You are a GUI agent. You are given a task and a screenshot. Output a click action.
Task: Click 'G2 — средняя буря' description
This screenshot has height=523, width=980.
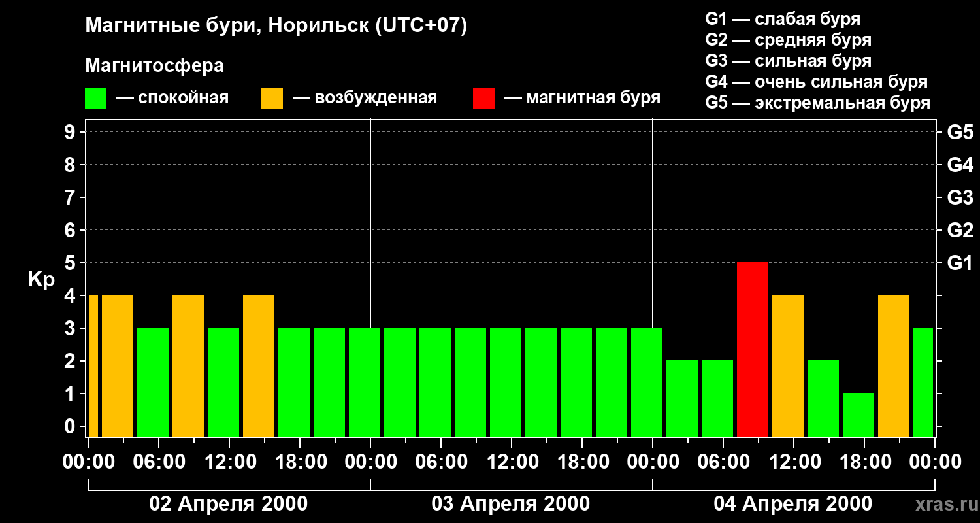[x=788, y=40]
